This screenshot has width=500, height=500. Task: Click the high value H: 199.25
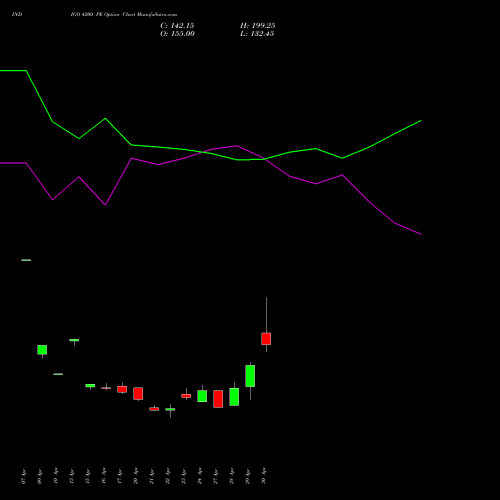click(x=257, y=26)
